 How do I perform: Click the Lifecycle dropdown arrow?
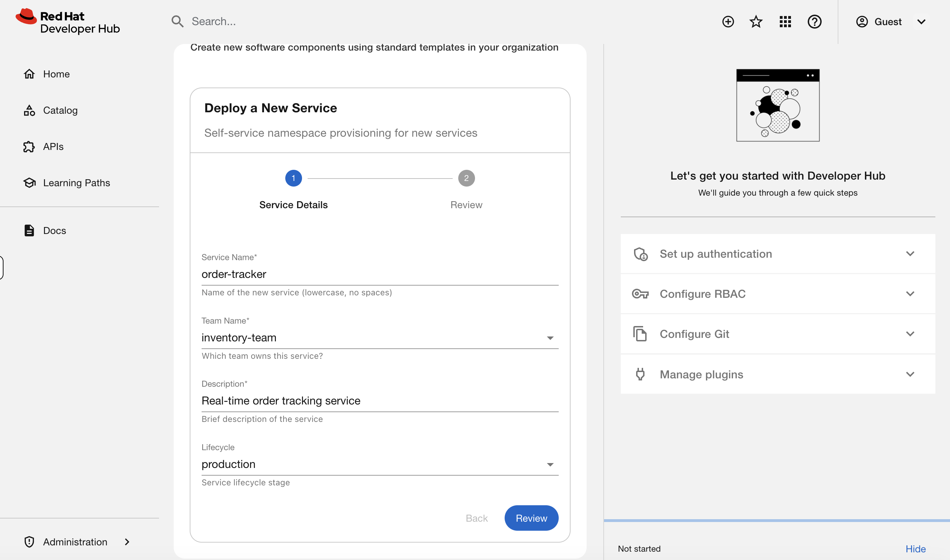point(550,464)
